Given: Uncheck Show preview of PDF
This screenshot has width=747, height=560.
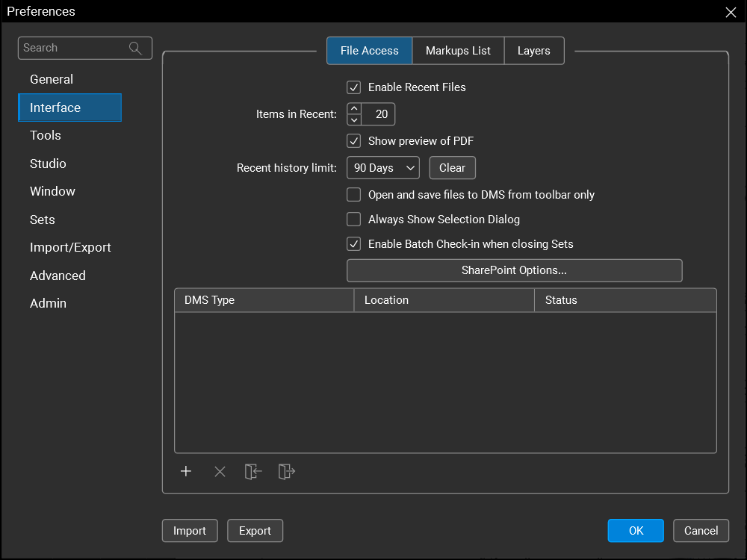Looking at the screenshot, I should point(354,141).
